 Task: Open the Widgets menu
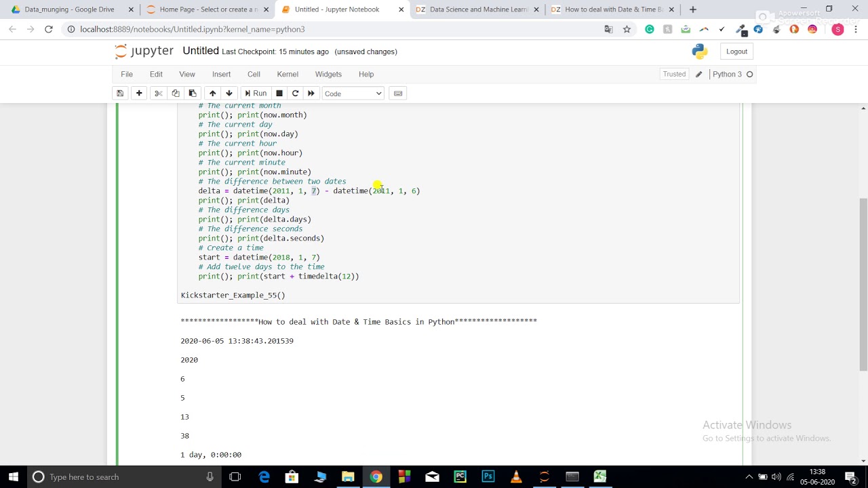[328, 74]
